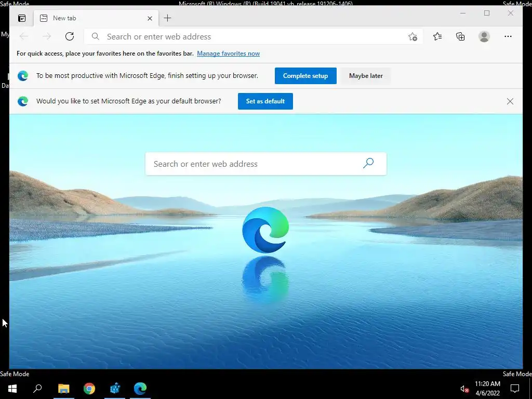The height and width of the screenshot is (399, 532).
Task: Click the Edge logo on page
Action: point(265,230)
